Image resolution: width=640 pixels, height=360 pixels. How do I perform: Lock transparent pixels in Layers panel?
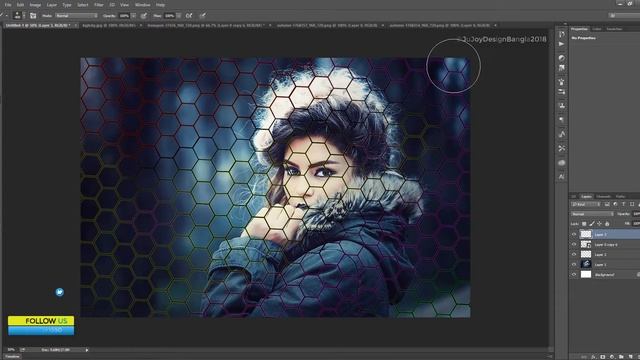click(x=584, y=224)
